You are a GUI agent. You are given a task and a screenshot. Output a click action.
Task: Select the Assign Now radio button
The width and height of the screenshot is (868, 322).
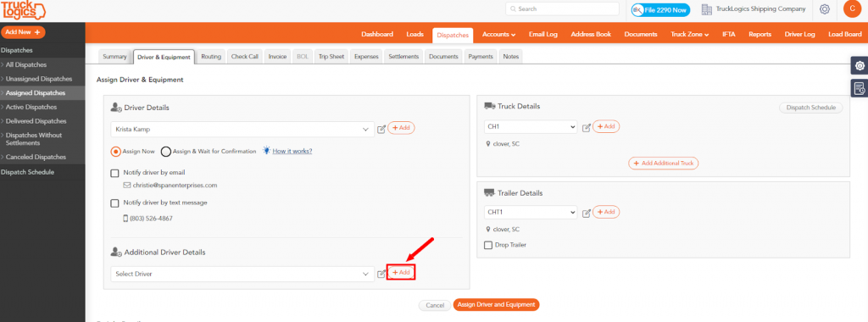point(115,151)
